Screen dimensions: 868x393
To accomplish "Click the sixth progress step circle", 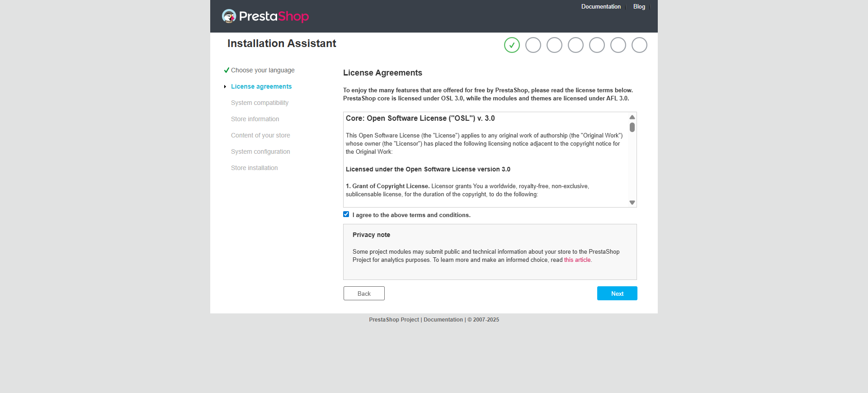I will [618, 45].
